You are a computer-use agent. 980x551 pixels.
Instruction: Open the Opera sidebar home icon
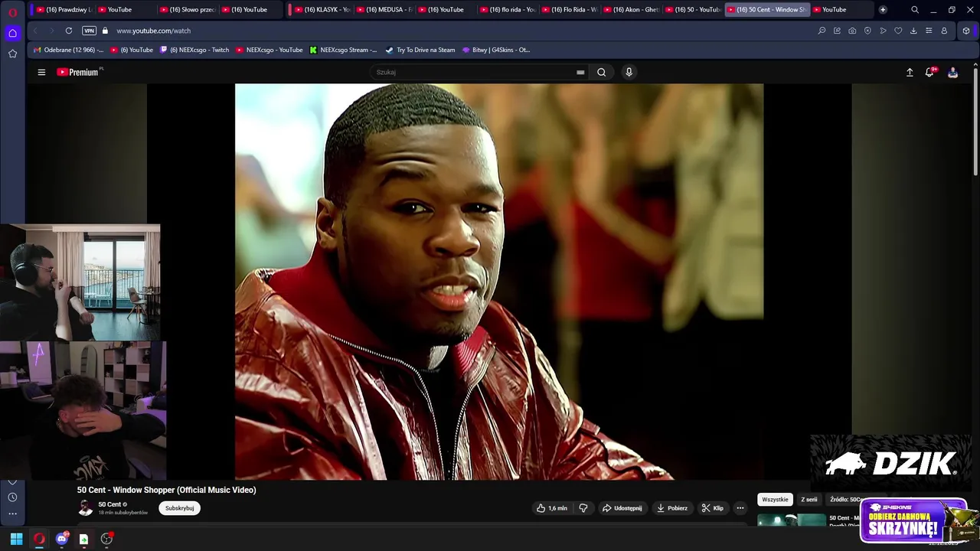click(x=12, y=33)
